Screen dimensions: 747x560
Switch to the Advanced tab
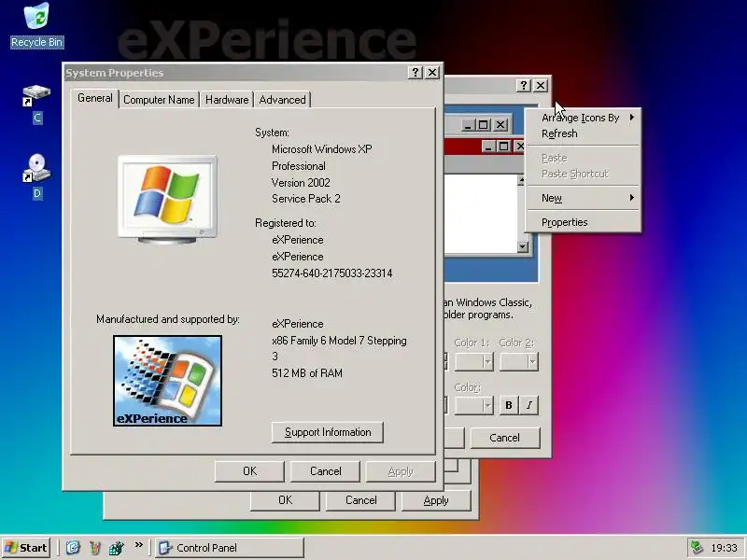[x=283, y=100]
